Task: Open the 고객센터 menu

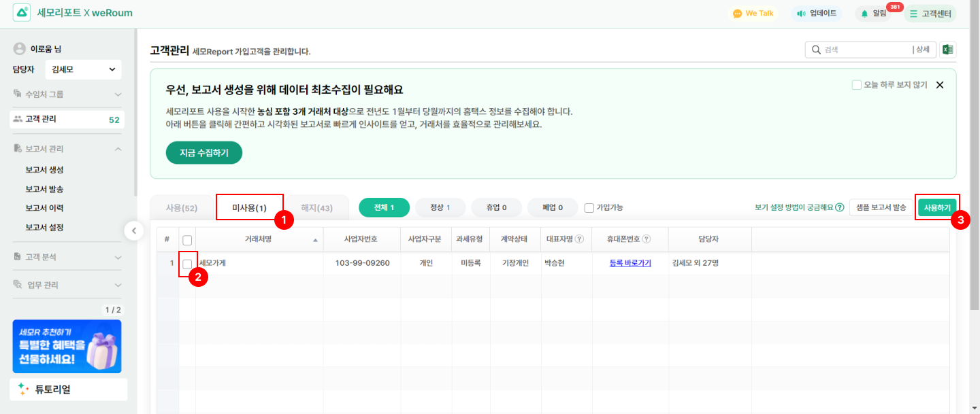Action: [x=930, y=14]
